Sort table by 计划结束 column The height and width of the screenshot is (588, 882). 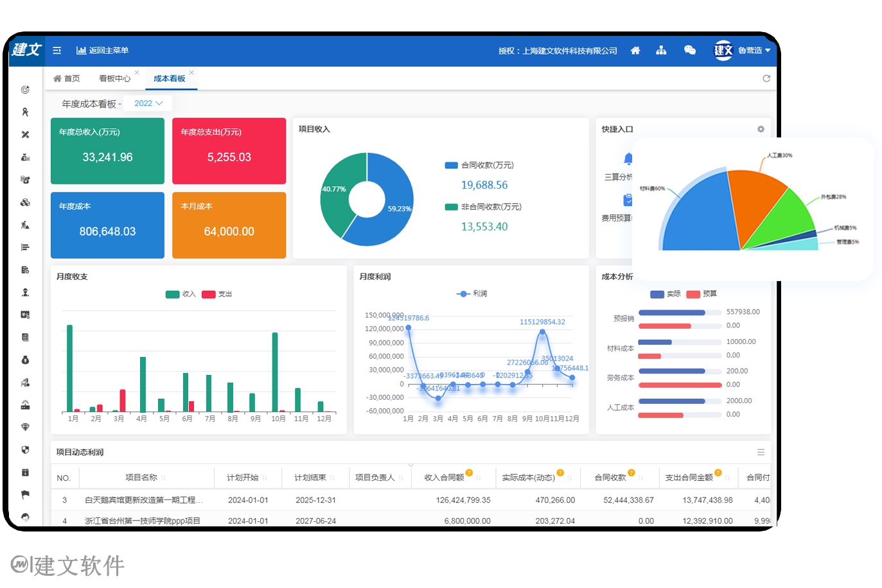pyautogui.click(x=315, y=478)
